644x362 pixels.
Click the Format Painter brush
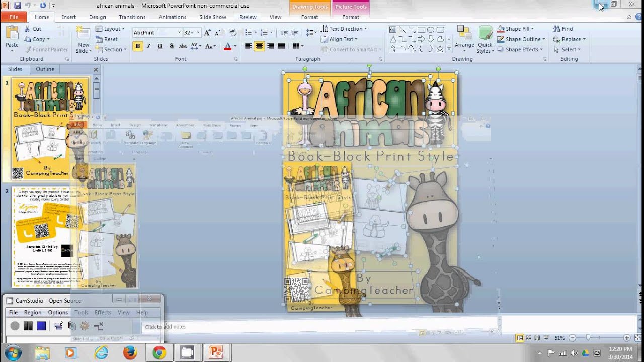click(46, 49)
